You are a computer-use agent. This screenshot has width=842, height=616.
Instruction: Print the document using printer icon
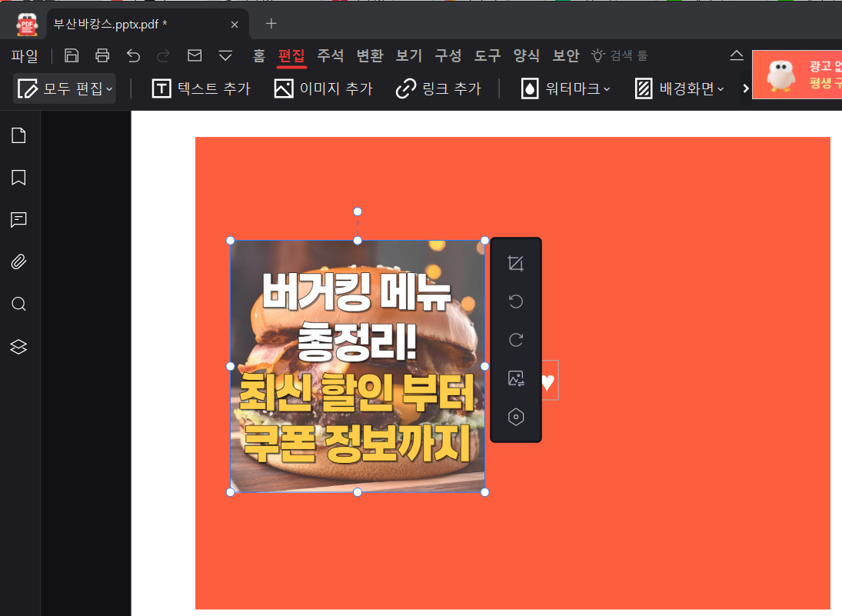coord(102,56)
